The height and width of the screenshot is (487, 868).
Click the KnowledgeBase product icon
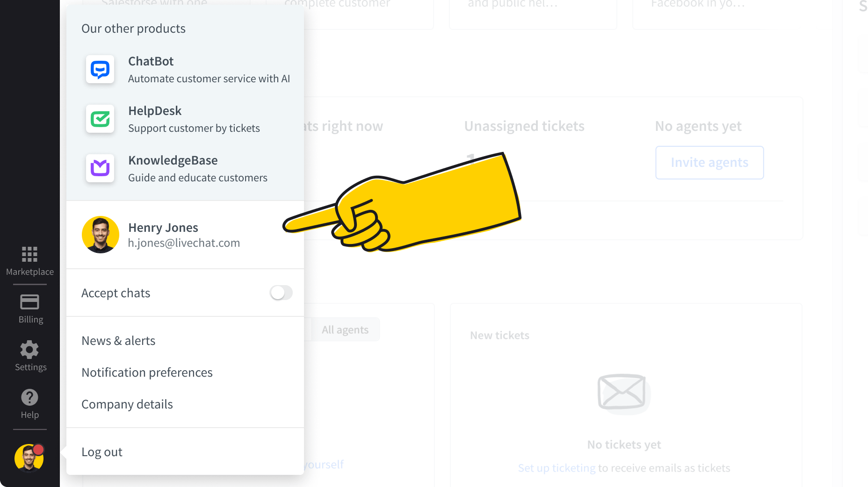pos(100,168)
